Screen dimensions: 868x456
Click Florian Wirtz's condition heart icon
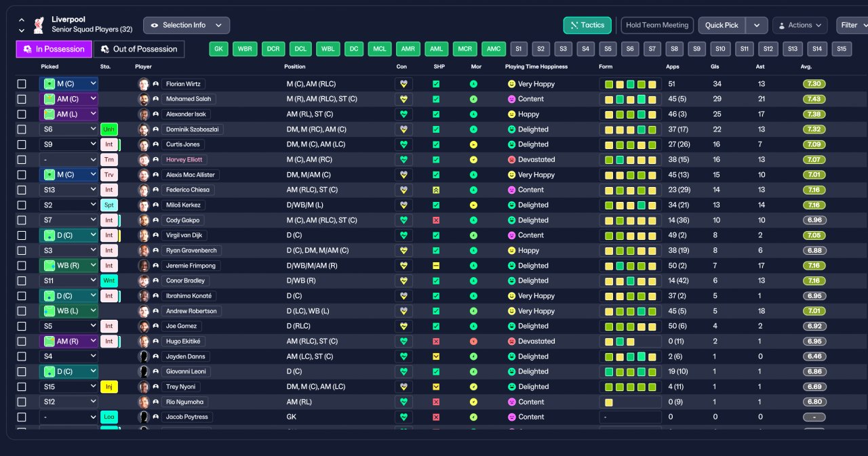coord(404,84)
